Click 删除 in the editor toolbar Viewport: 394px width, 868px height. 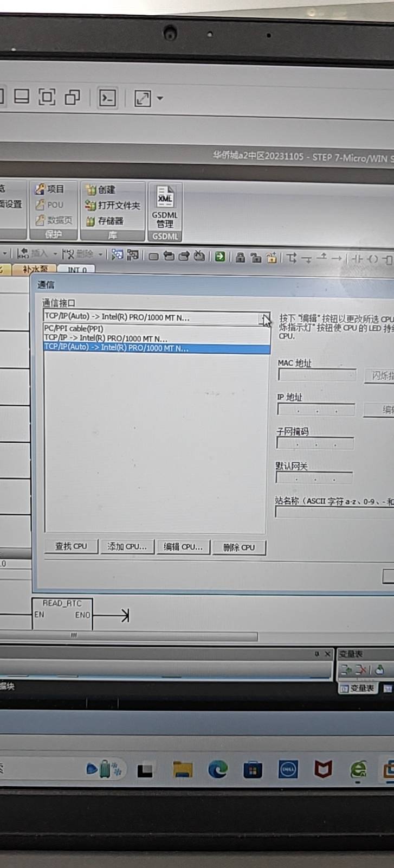coord(78,254)
